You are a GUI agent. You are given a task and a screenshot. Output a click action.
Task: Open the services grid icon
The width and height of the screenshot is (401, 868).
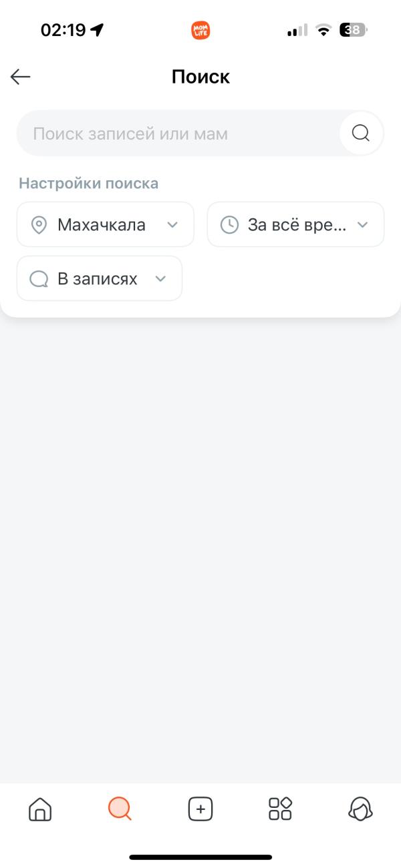click(280, 809)
